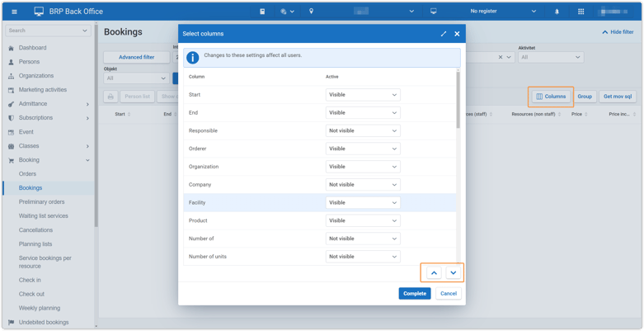The width and height of the screenshot is (644, 331).
Task: Open visibility dropdown for Orderer column
Action: [363, 149]
